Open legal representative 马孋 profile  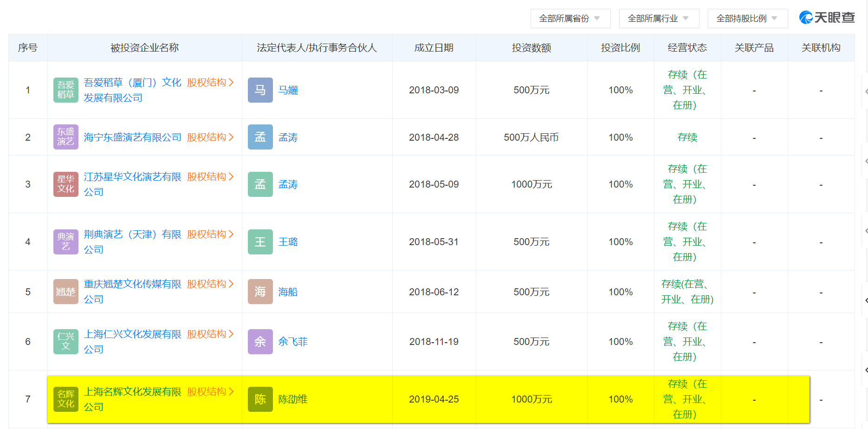[x=288, y=90]
